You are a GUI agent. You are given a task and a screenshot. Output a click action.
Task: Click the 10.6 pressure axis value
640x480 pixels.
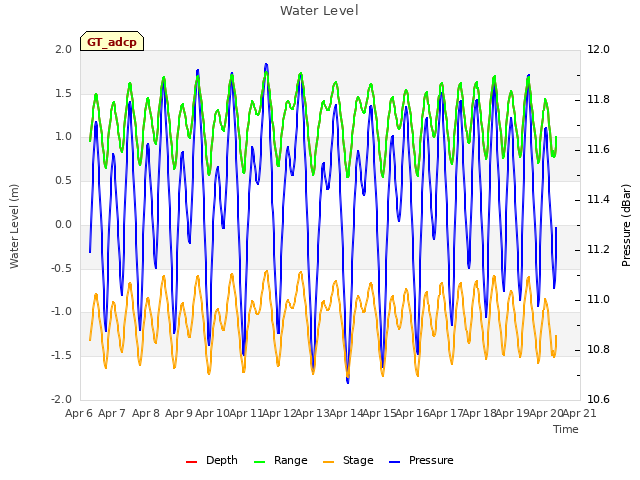pyautogui.click(x=598, y=399)
